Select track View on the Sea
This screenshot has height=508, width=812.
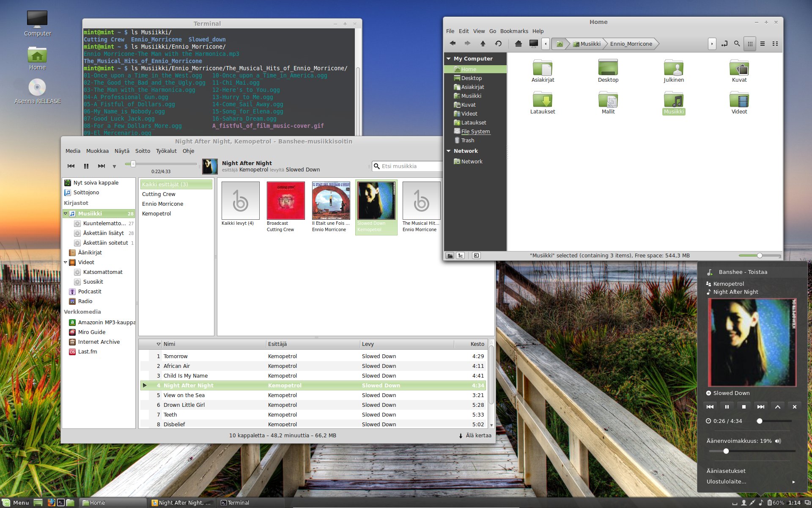coord(313,395)
